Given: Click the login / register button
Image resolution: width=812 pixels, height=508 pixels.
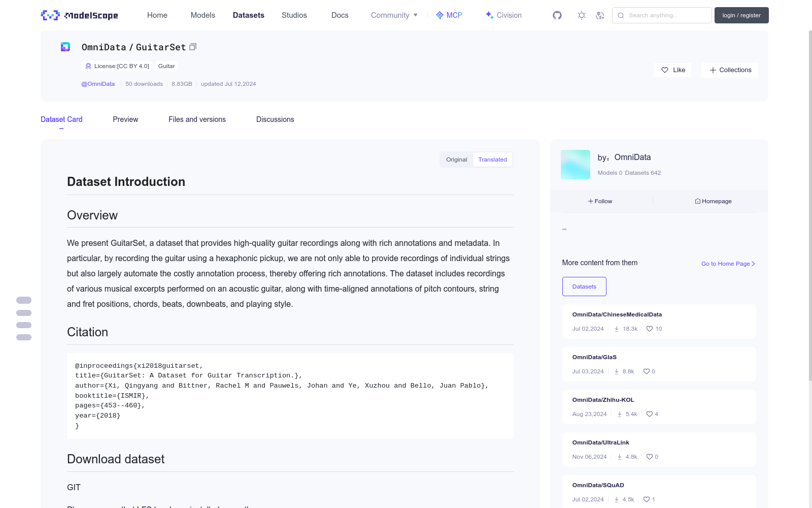Looking at the screenshot, I should pyautogui.click(x=741, y=15).
